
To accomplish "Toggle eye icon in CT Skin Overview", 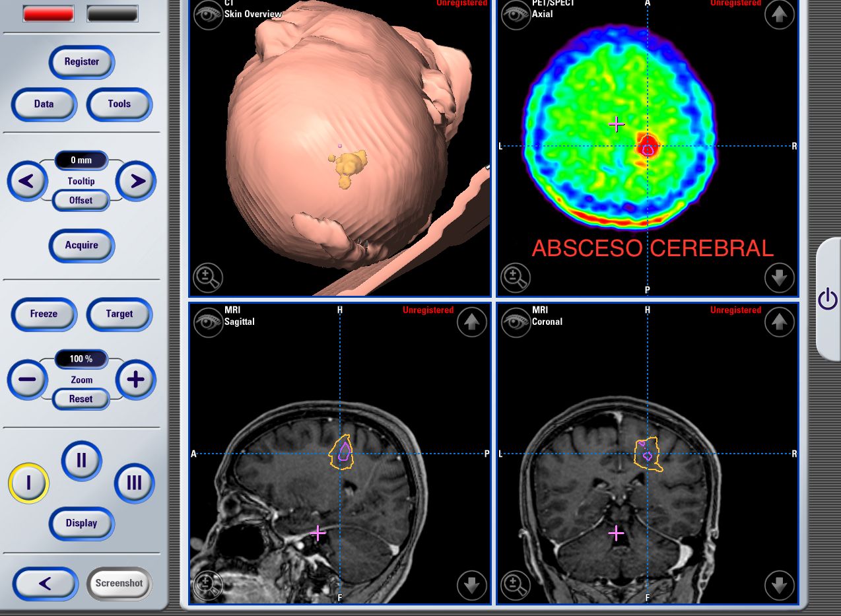I will (208, 15).
